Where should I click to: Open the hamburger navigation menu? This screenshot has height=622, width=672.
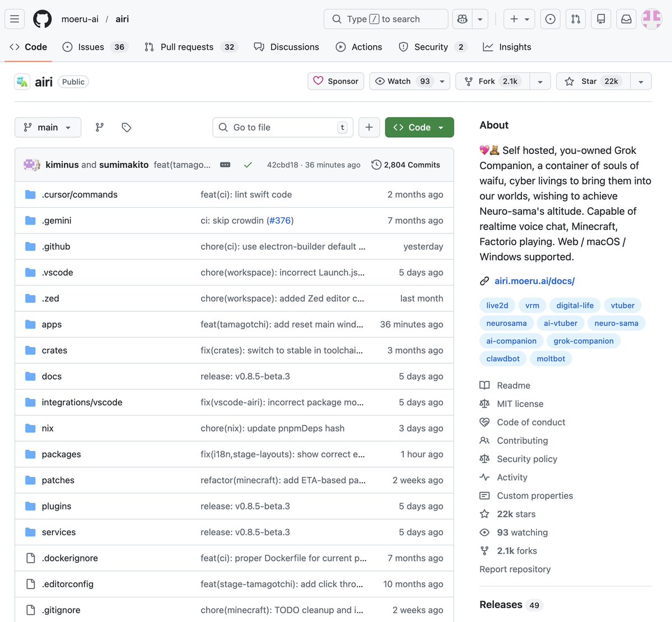click(15, 19)
